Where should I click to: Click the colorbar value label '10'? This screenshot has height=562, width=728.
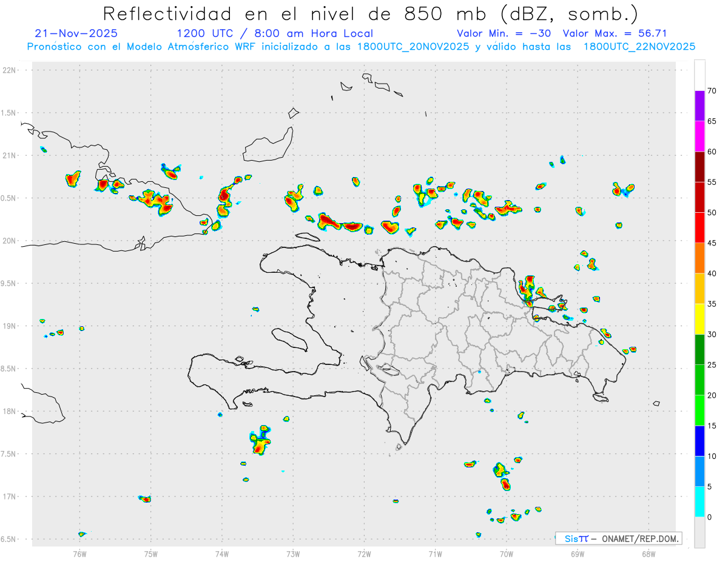[x=712, y=457]
